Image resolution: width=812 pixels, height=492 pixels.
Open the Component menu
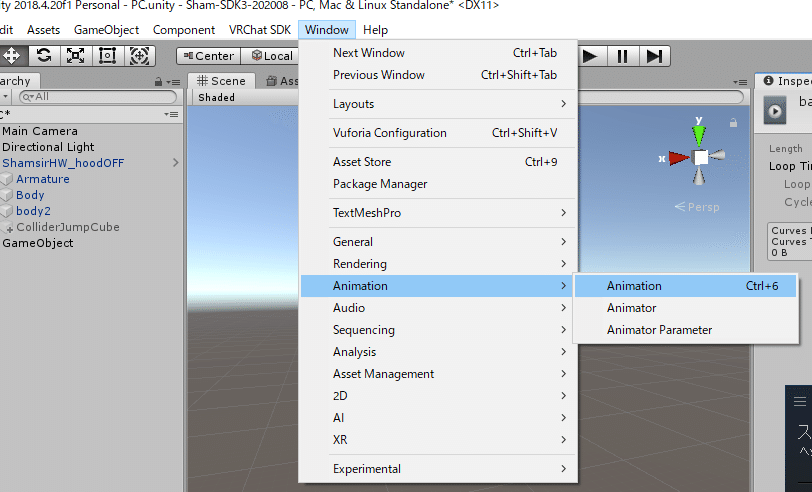[184, 30]
